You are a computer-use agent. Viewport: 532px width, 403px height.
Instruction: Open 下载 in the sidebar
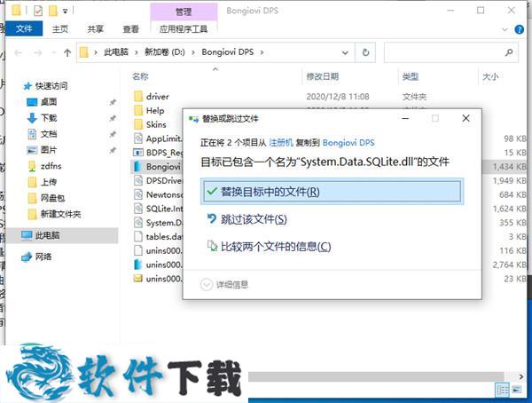(49, 117)
